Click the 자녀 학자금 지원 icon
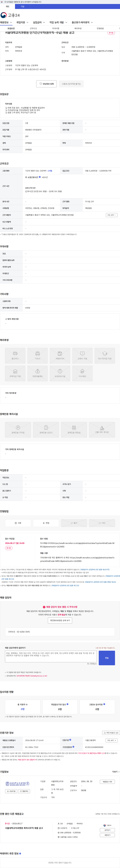The width and height of the screenshot is (120, 868). tap(105, 356)
